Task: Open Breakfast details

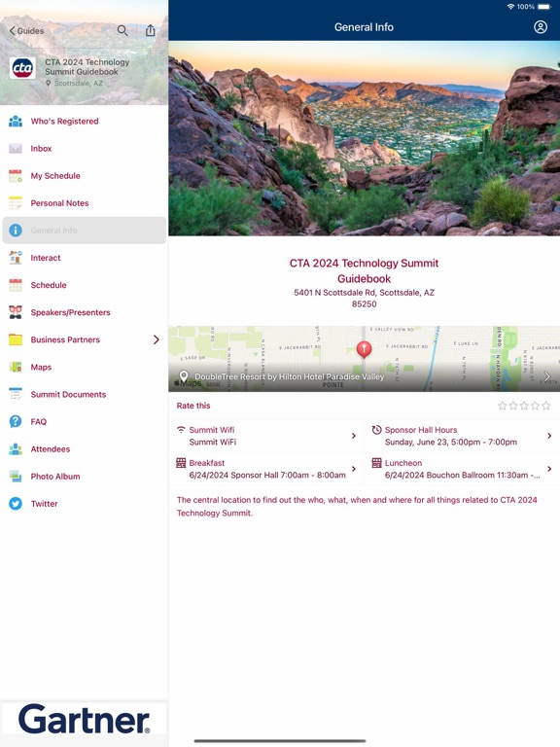Action: [266, 469]
